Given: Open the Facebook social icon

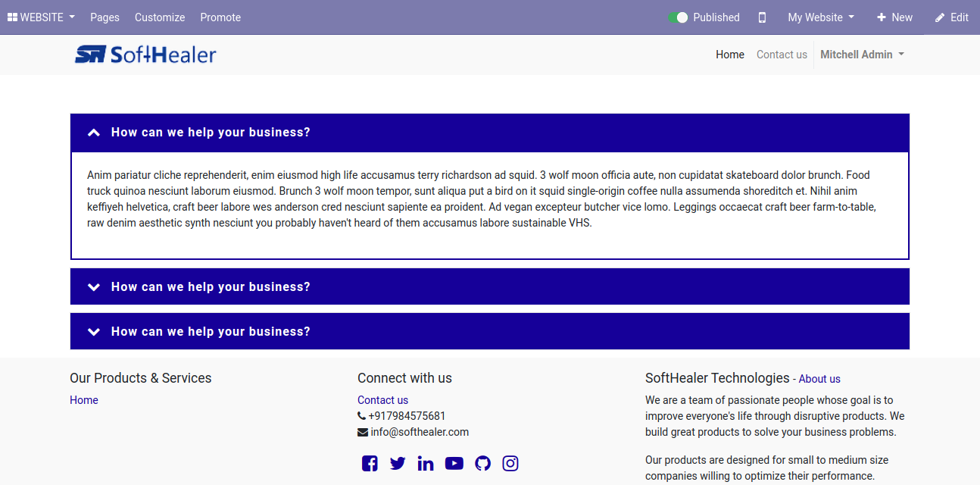Looking at the screenshot, I should tap(370, 463).
